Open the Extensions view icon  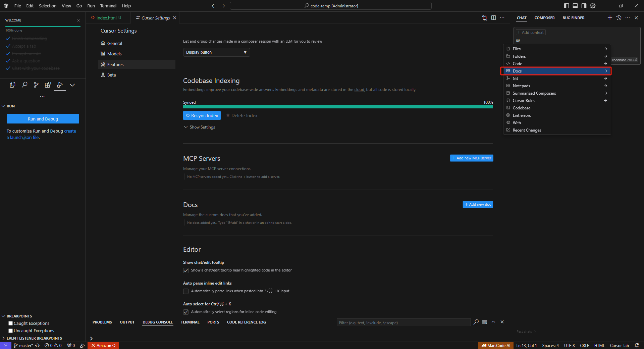point(48,85)
